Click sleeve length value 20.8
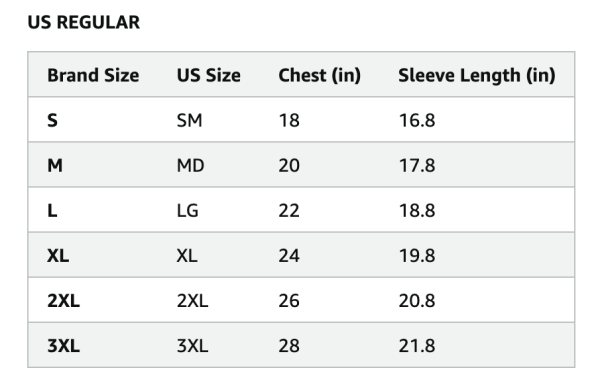 tap(417, 301)
